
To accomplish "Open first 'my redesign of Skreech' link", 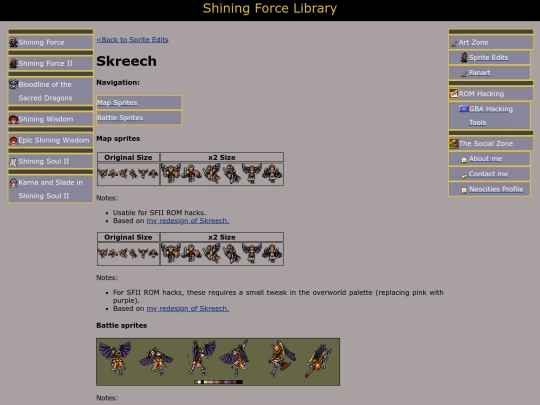I will pyautogui.click(x=188, y=221).
